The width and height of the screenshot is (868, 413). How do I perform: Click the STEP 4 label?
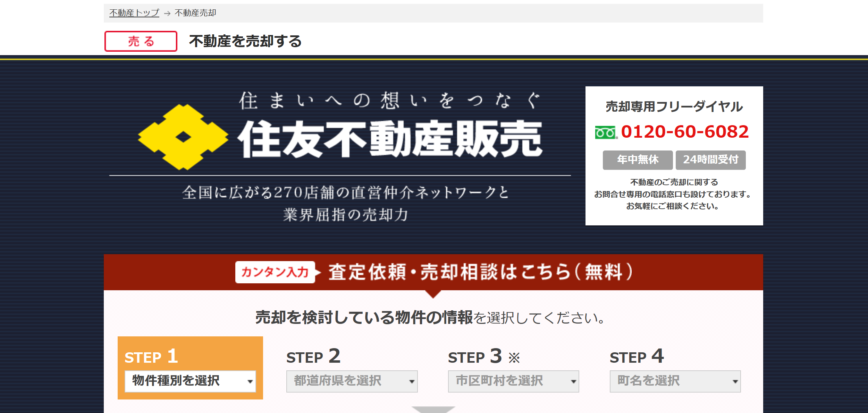pos(637,356)
